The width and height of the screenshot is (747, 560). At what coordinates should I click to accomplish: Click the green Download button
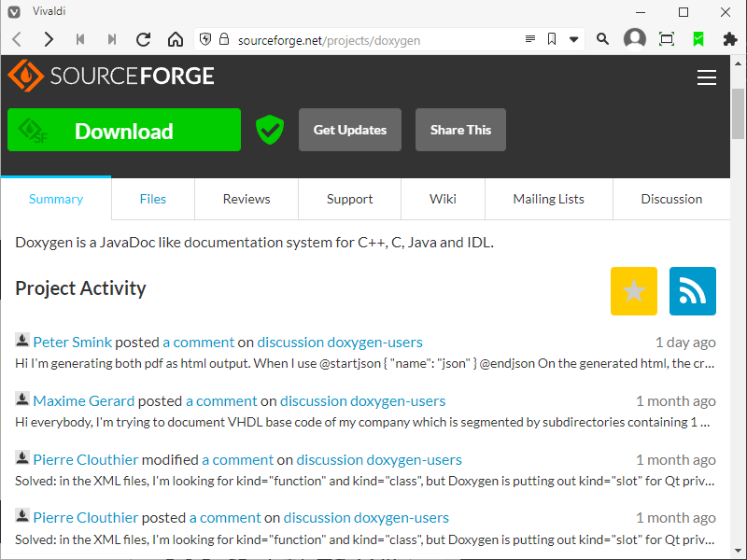coord(124,130)
